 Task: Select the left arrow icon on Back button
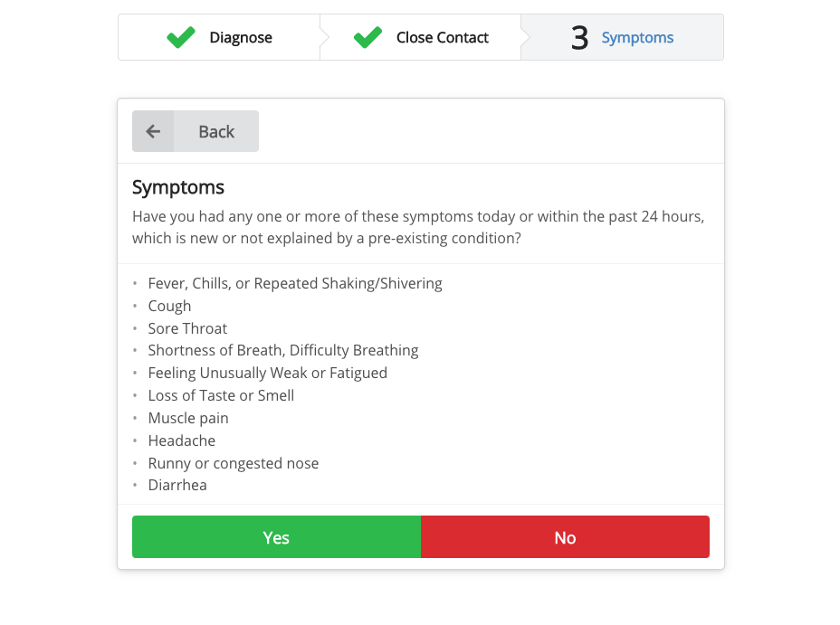tap(153, 130)
